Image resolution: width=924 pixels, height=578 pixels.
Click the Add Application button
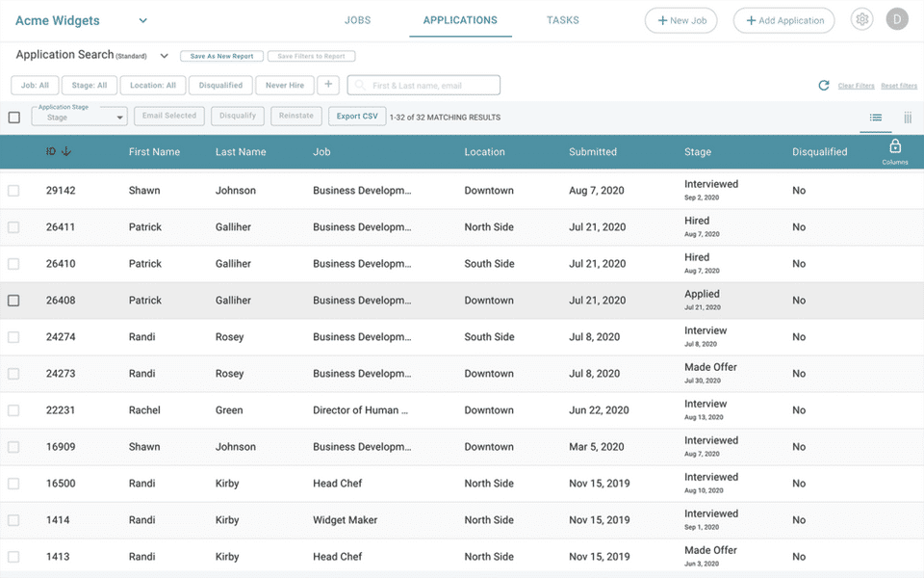tap(783, 20)
